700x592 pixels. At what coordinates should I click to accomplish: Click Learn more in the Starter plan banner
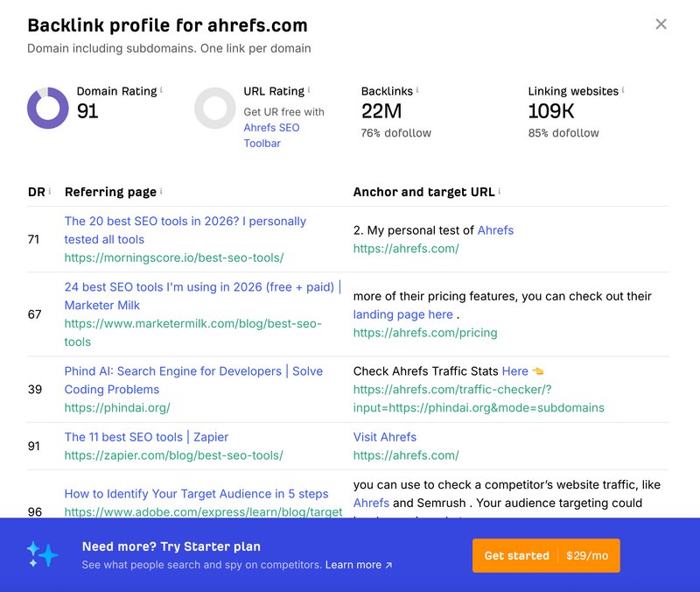[x=359, y=565]
